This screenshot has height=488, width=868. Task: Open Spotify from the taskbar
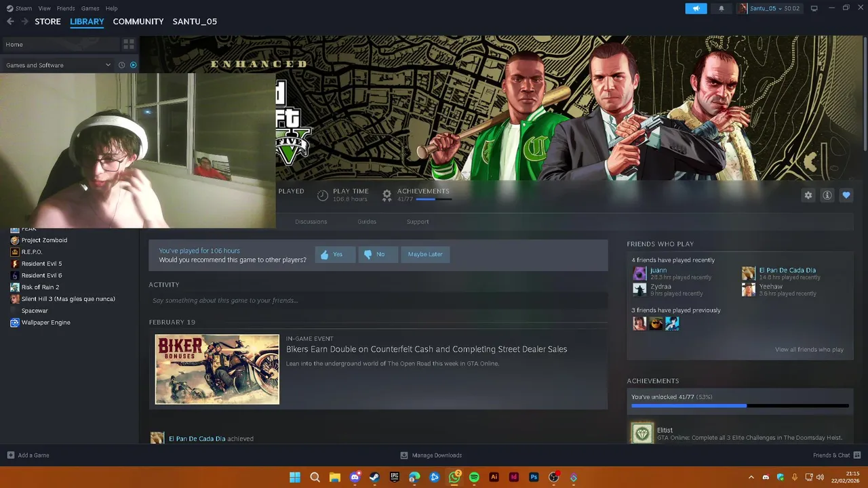(474, 477)
